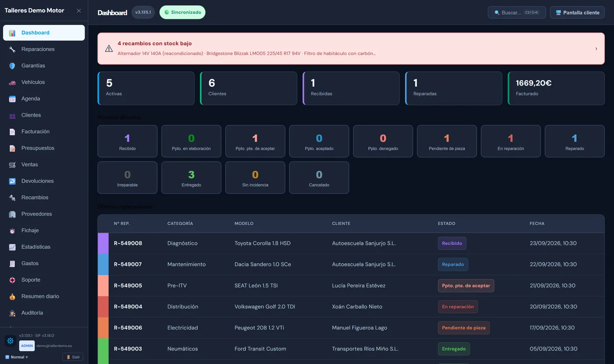Viewport: 614px width, 364px height.
Task: Open the Normal view mode dropdown
Action: point(16,357)
